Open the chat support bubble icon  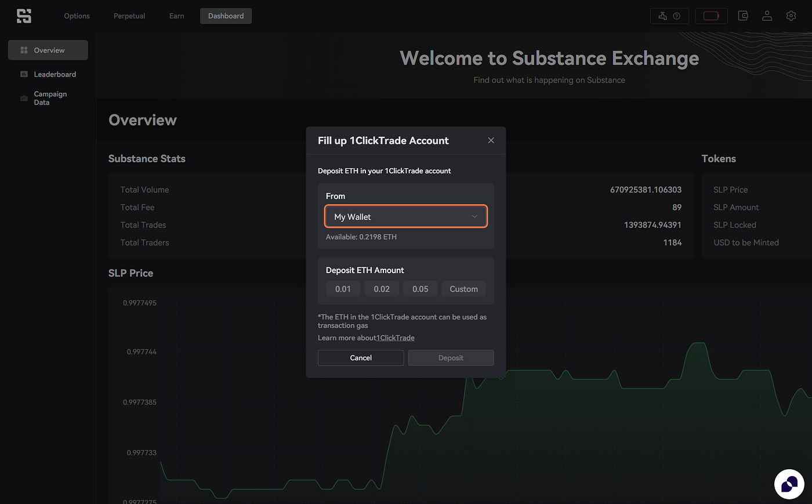pyautogui.click(x=789, y=484)
